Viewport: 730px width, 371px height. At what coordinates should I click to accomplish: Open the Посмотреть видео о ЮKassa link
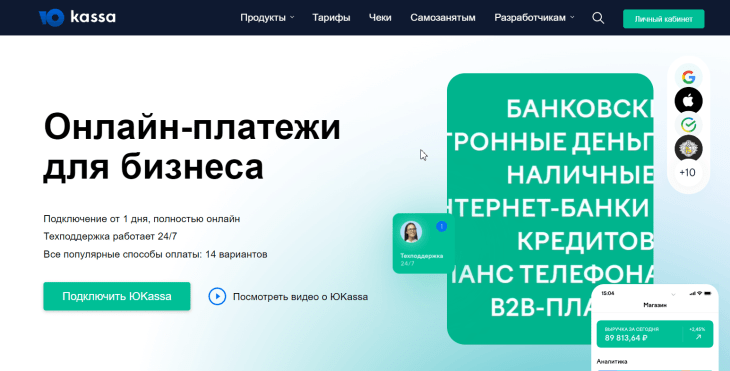[x=300, y=297]
